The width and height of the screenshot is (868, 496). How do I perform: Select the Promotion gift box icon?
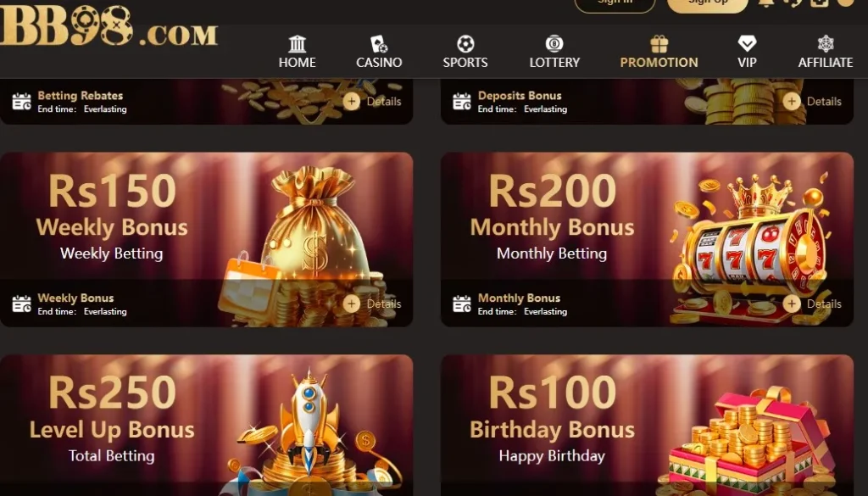pos(659,44)
